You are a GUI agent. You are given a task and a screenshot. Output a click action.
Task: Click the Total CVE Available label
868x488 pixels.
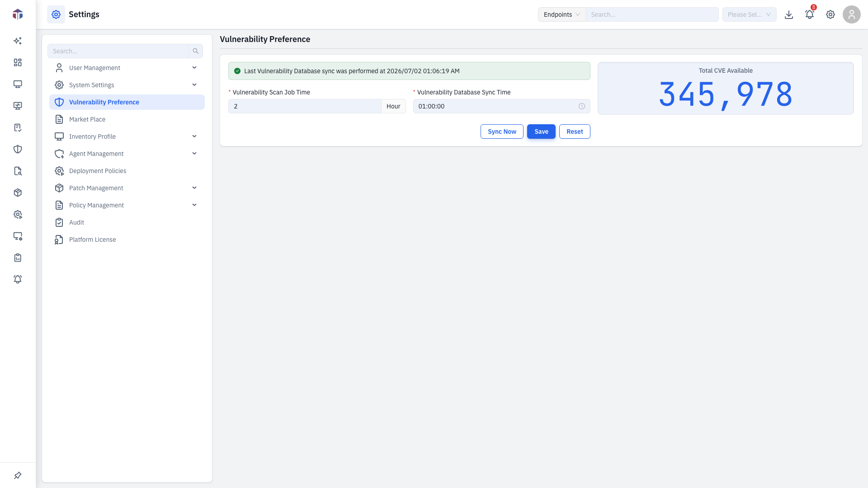pos(726,70)
